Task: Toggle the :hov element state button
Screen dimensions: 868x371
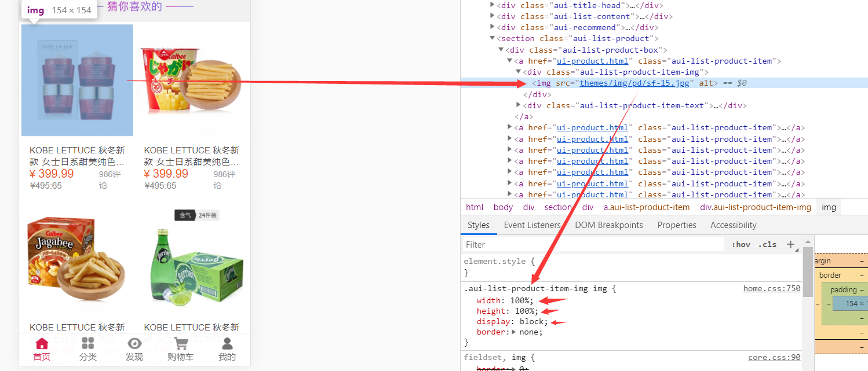Action: (741, 244)
